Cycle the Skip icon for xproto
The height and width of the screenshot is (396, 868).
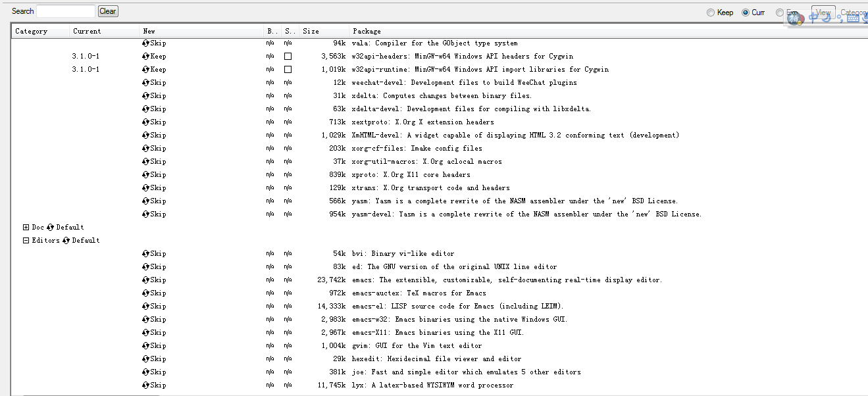click(x=145, y=175)
